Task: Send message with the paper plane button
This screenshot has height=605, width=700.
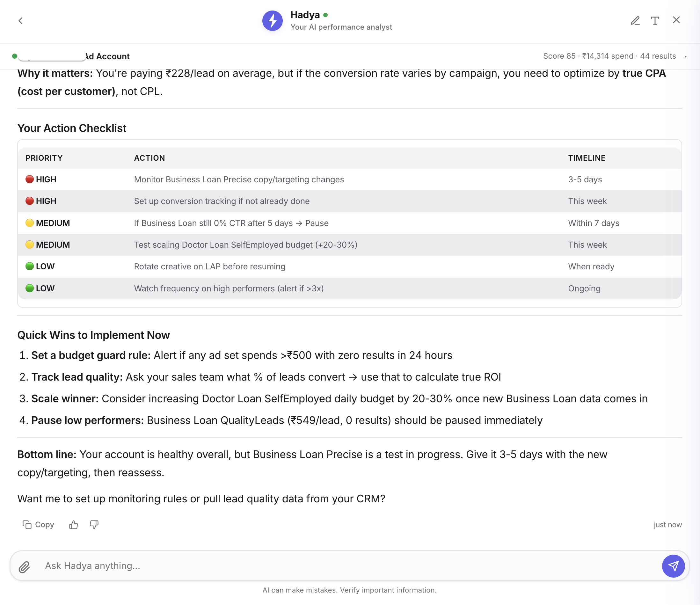Action: (673, 566)
